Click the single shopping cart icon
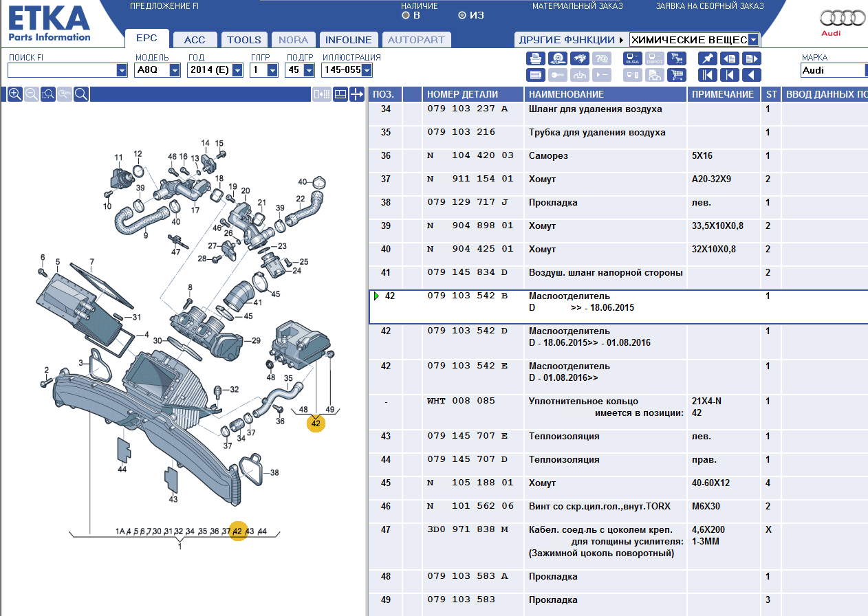The image size is (868, 616). (x=677, y=75)
